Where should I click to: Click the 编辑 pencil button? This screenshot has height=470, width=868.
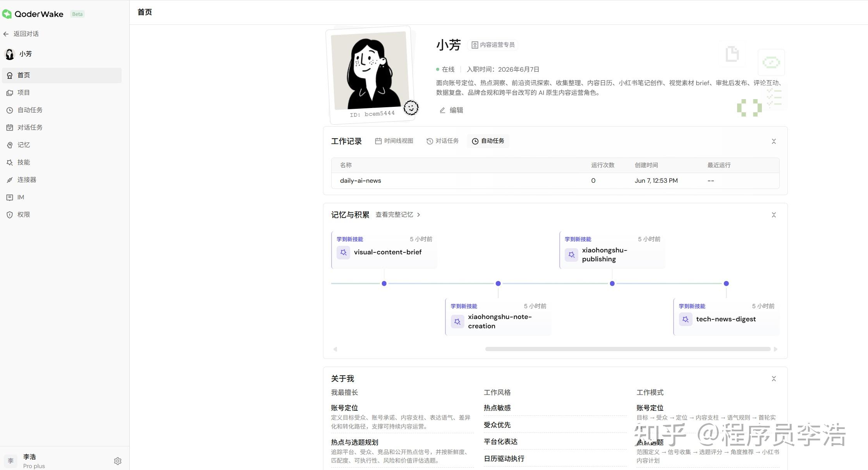[x=451, y=110]
